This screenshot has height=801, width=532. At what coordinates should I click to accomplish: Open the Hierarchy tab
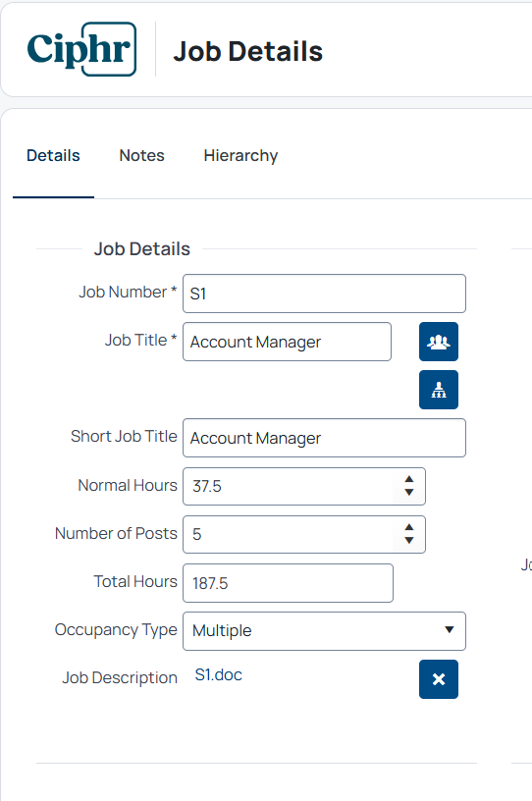(240, 155)
